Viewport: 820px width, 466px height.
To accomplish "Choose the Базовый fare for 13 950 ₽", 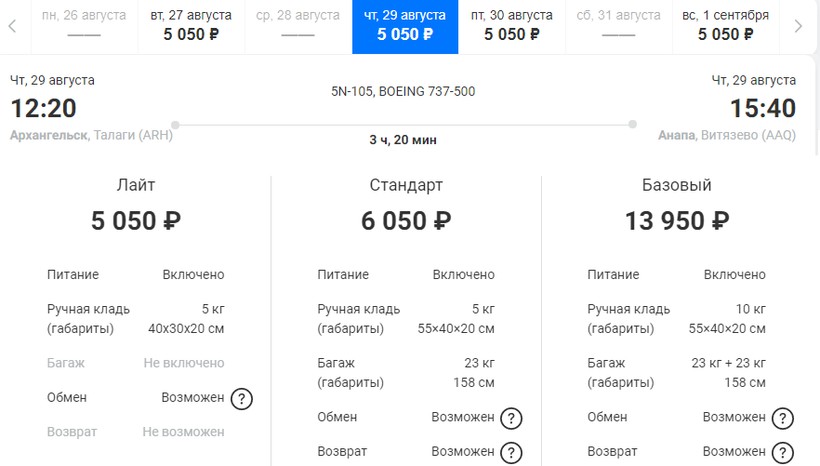I will pyautogui.click(x=677, y=221).
